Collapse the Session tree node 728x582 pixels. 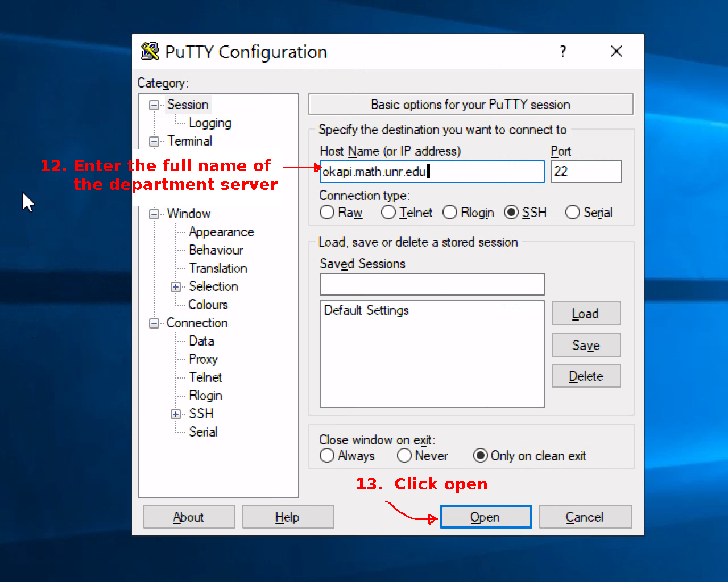click(154, 105)
